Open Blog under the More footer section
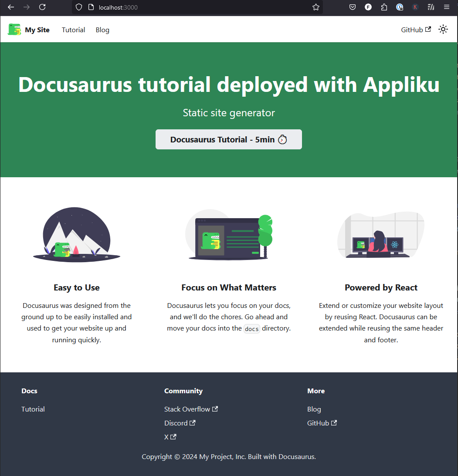 point(314,409)
